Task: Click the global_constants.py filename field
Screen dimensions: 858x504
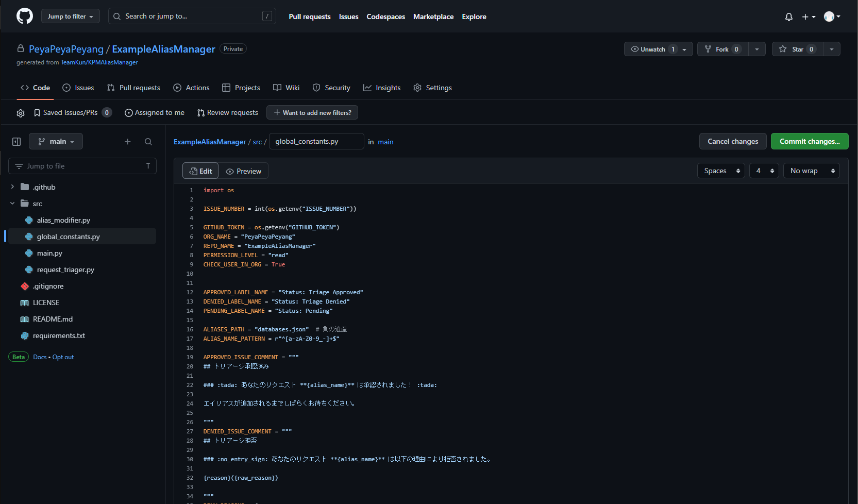Action: coord(316,141)
